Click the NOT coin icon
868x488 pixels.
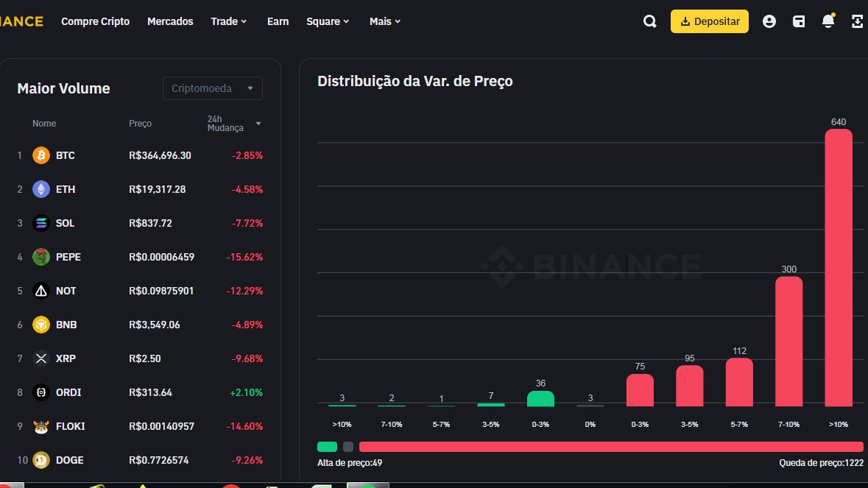tap(41, 291)
